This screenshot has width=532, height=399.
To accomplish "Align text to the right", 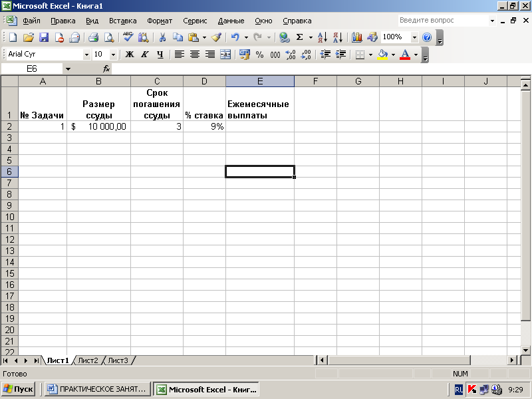I will 210,55.
